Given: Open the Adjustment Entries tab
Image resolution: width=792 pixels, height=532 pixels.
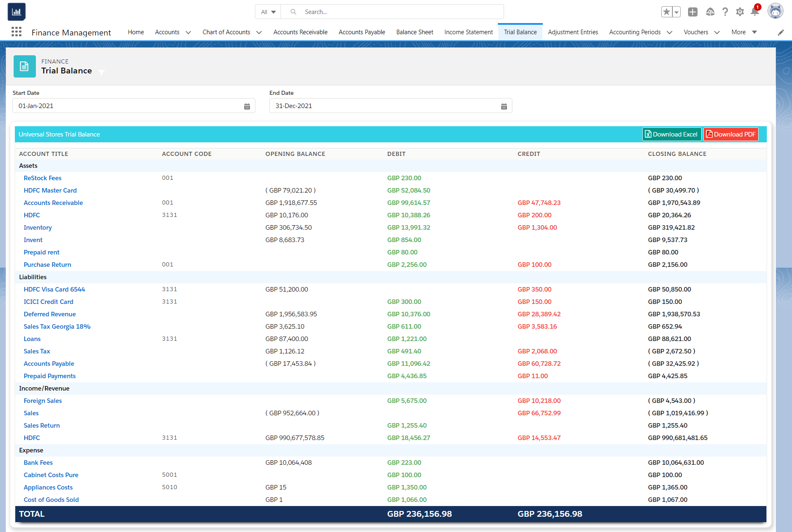Looking at the screenshot, I should (573, 32).
